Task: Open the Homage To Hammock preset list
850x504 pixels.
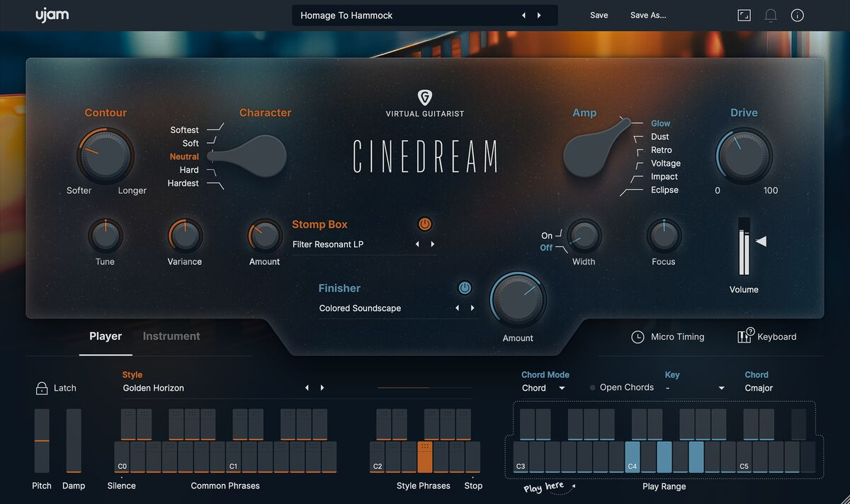Action: 404,16
